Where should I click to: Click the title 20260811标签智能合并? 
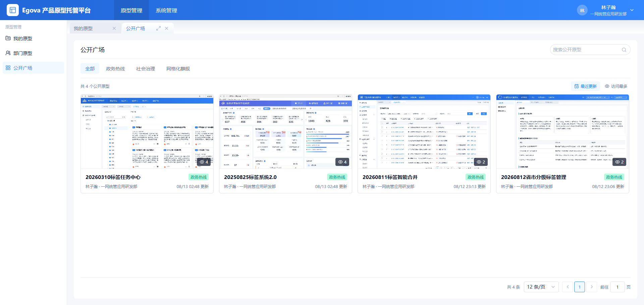tap(390, 177)
